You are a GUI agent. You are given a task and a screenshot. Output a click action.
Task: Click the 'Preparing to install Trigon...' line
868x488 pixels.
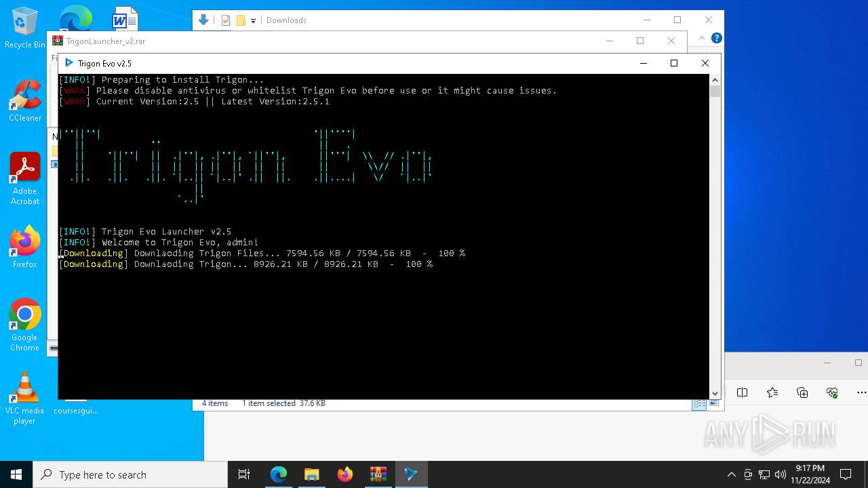[161, 80]
